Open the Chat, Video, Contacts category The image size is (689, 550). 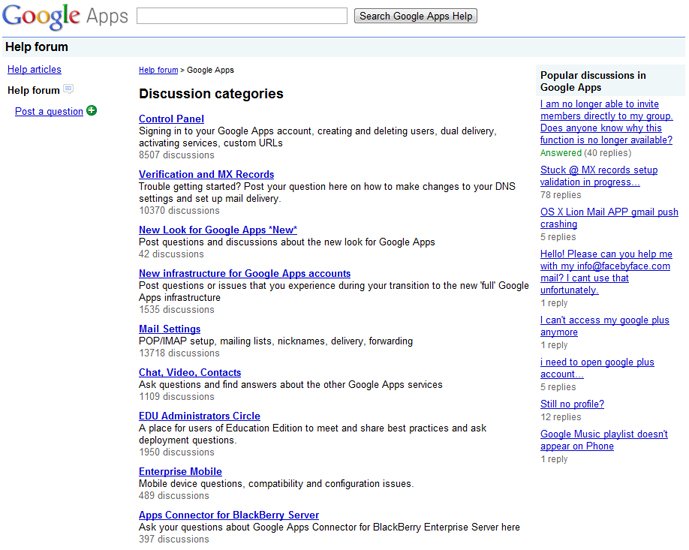[190, 373]
